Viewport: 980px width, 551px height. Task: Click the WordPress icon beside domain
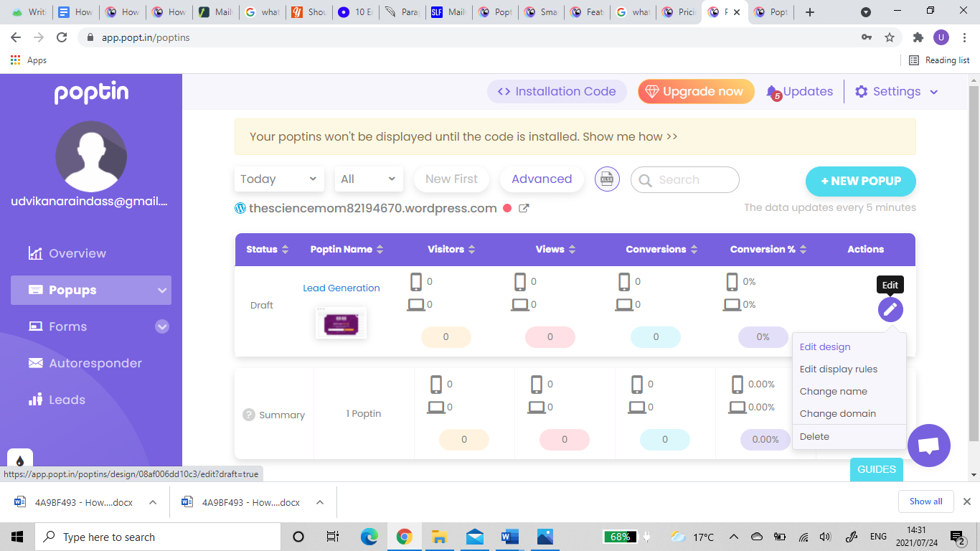tap(240, 209)
